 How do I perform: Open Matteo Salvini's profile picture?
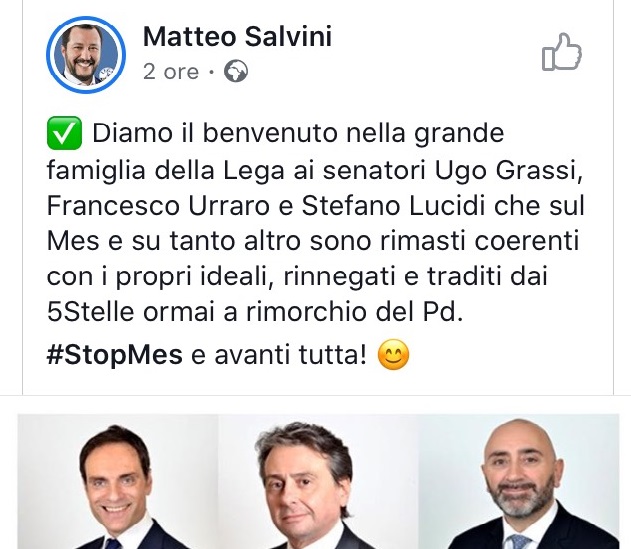pos(86,55)
